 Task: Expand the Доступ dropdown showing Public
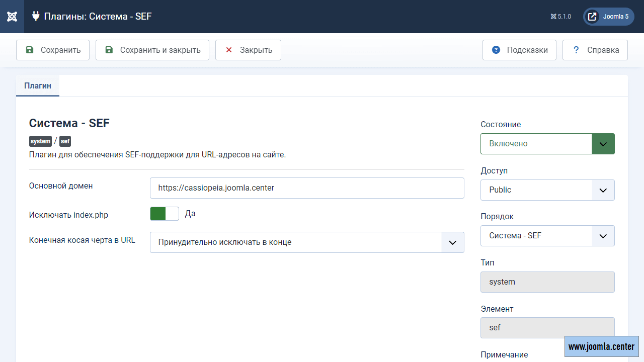tap(547, 190)
